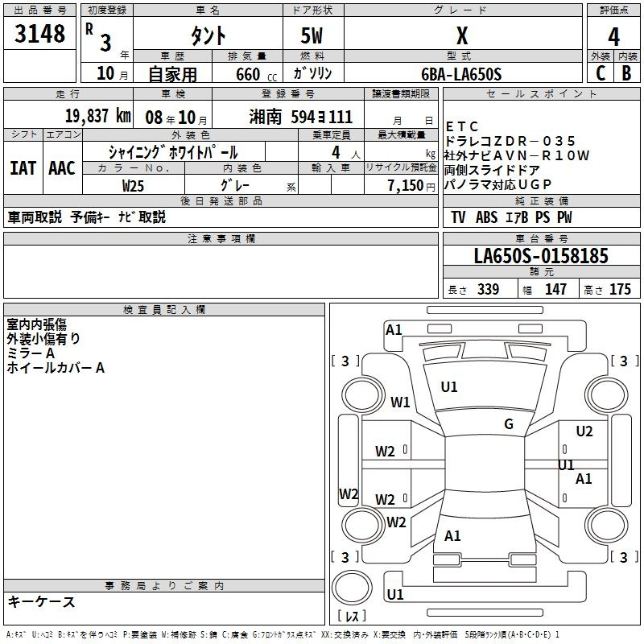Click A1 mark on front bumper

coord(394,330)
